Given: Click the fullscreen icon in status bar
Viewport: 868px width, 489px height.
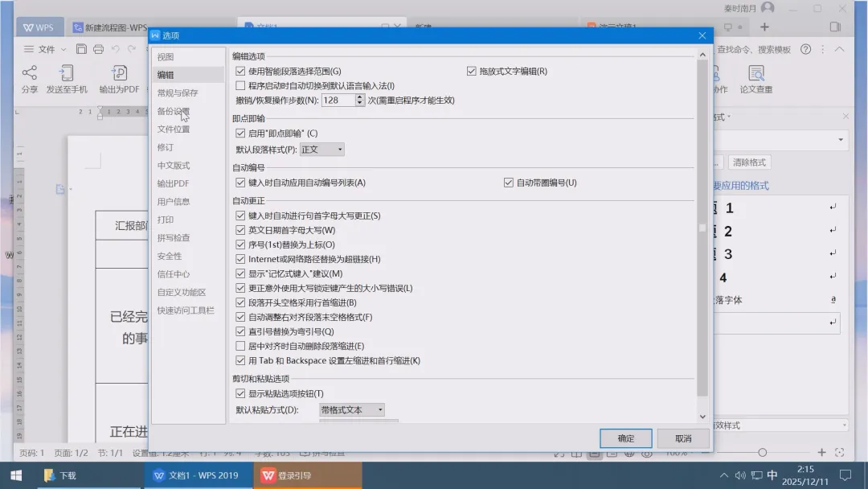Looking at the screenshot, I should [839, 453].
